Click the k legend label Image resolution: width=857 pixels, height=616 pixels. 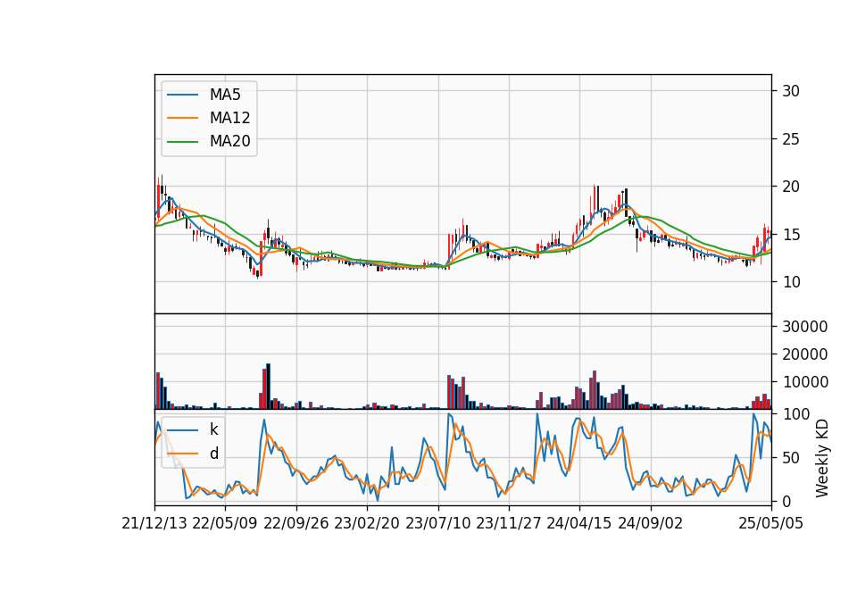(x=213, y=429)
